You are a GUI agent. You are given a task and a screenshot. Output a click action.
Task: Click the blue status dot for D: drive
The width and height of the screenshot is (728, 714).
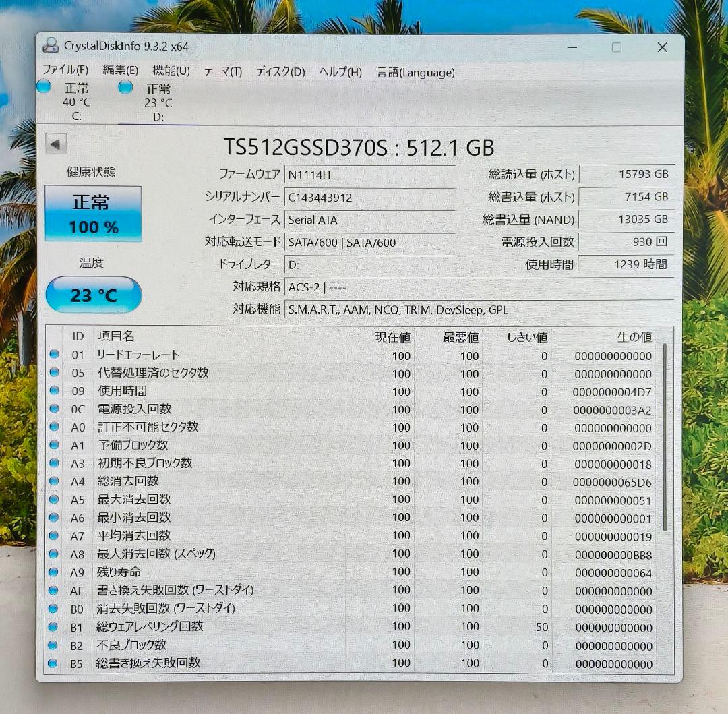tap(126, 87)
